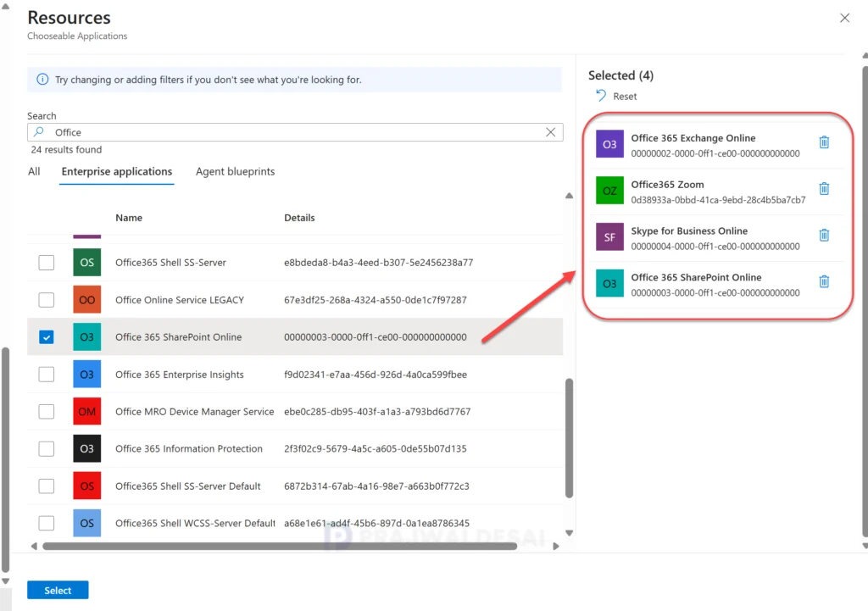Click the Reset undo arrow icon
This screenshot has height=611, width=868.
(x=601, y=96)
